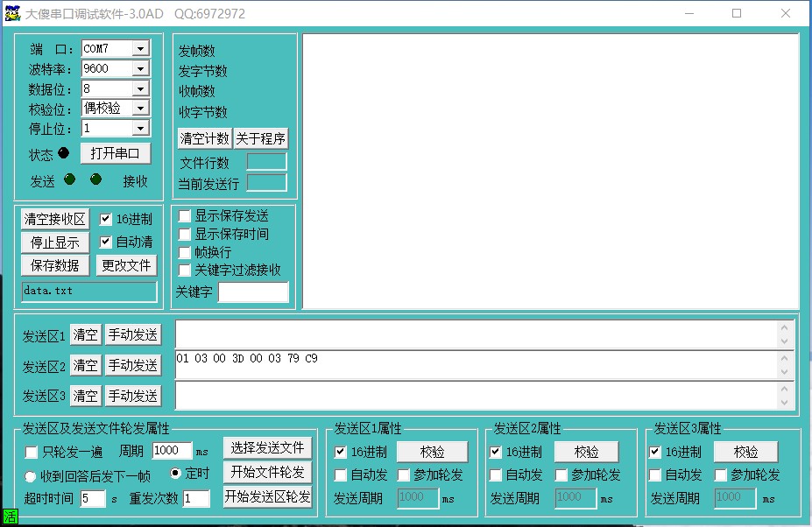
Task: Select 收到回答后发下一帧 radio button
Action: tap(30, 475)
